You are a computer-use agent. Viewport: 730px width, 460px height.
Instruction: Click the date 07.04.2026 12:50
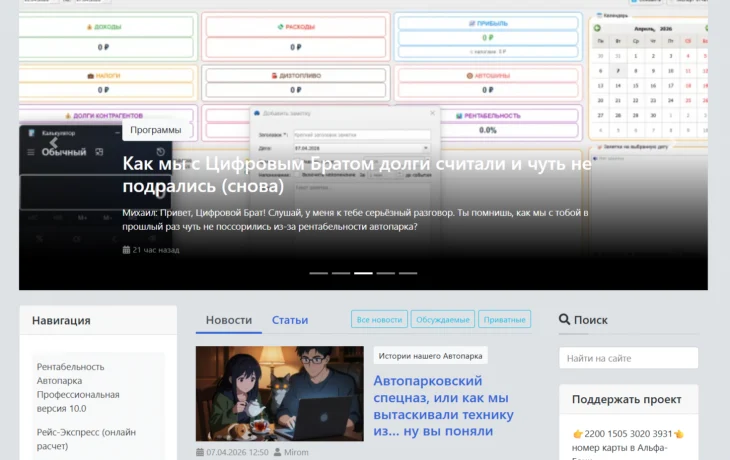point(237,452)
